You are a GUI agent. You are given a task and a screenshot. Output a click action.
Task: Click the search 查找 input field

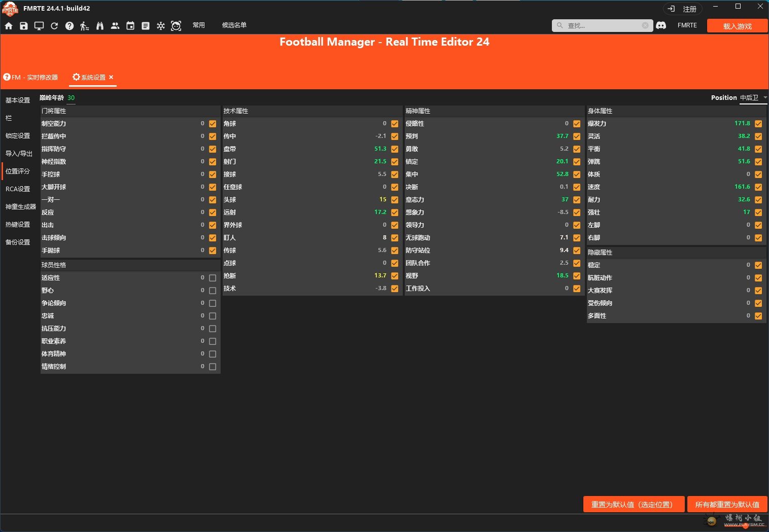(x=603, y=25)
